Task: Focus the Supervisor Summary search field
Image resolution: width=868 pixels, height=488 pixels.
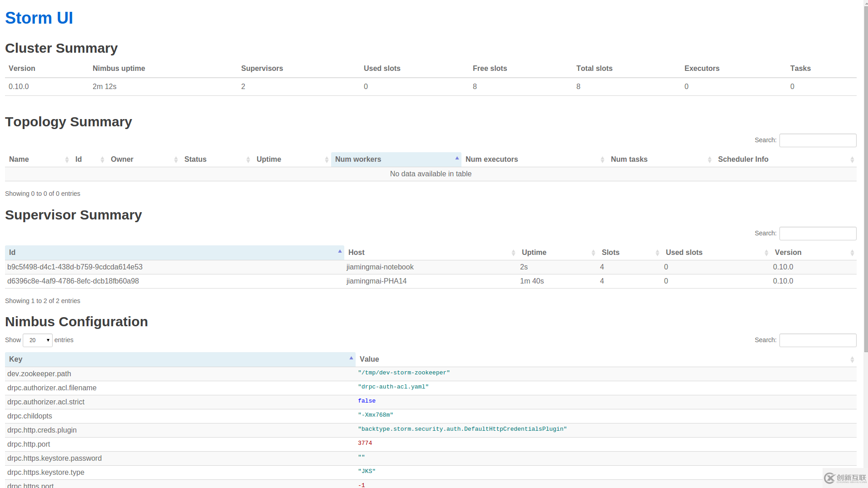Action: point(818,234)
